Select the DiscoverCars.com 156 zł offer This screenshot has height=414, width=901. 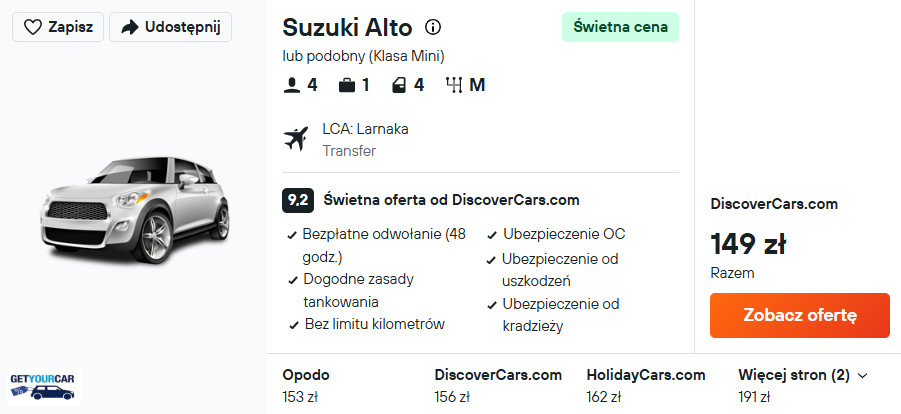(498, 385)
